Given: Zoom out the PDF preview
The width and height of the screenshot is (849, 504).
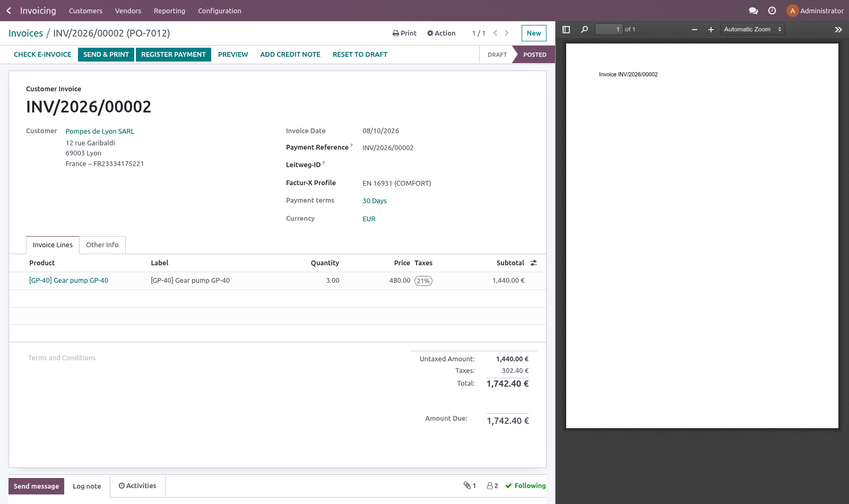Looking at the screenshot, I should [694, 30].
